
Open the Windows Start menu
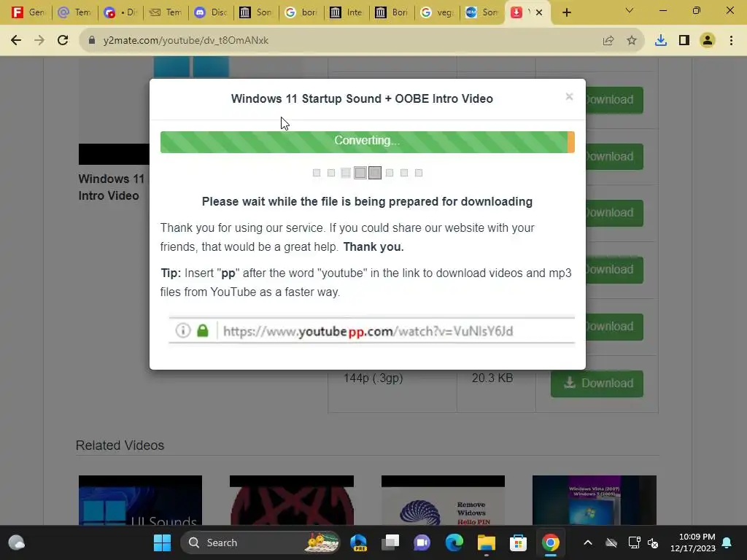pos(162,542)
